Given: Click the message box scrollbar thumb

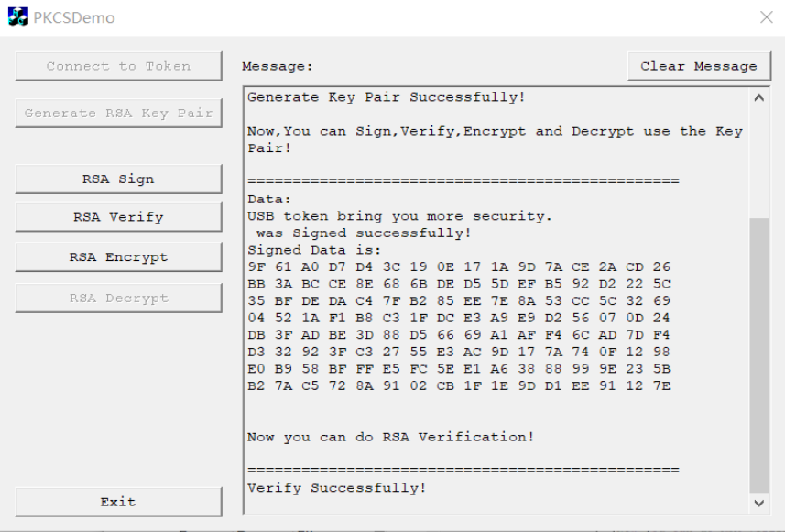Looking at the screenshot, I should point(759,355).
